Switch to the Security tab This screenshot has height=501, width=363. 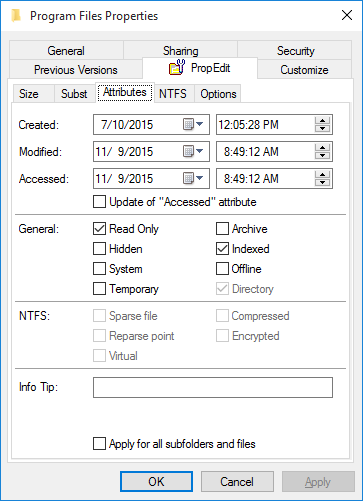(295, 51)
